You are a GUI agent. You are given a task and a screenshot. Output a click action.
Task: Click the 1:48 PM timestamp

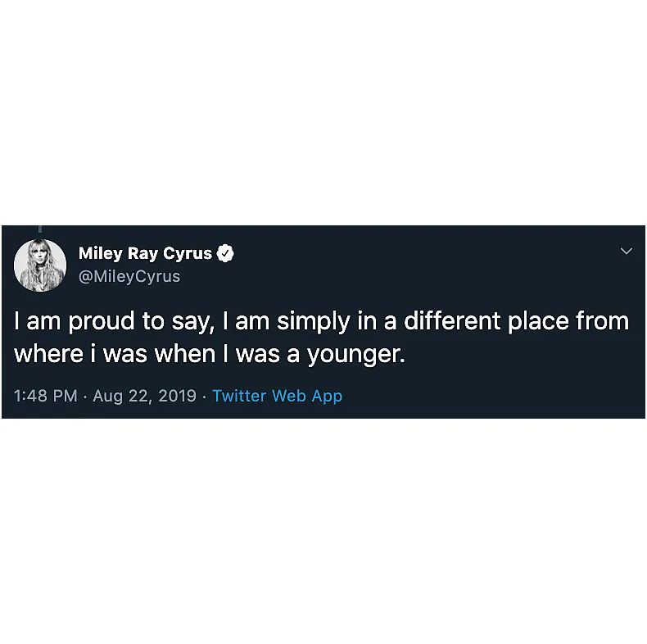(46, 396)
